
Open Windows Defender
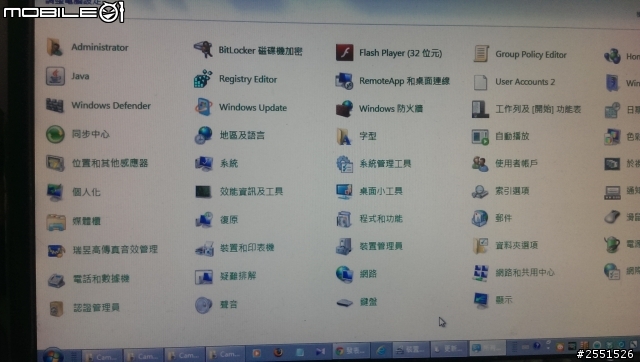(98, 106)
